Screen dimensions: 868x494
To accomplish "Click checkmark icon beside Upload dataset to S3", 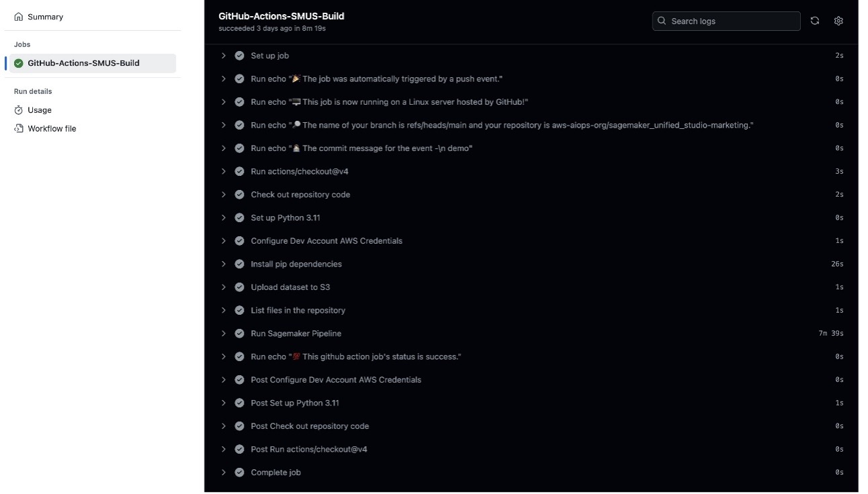I will tap(239, 287).
